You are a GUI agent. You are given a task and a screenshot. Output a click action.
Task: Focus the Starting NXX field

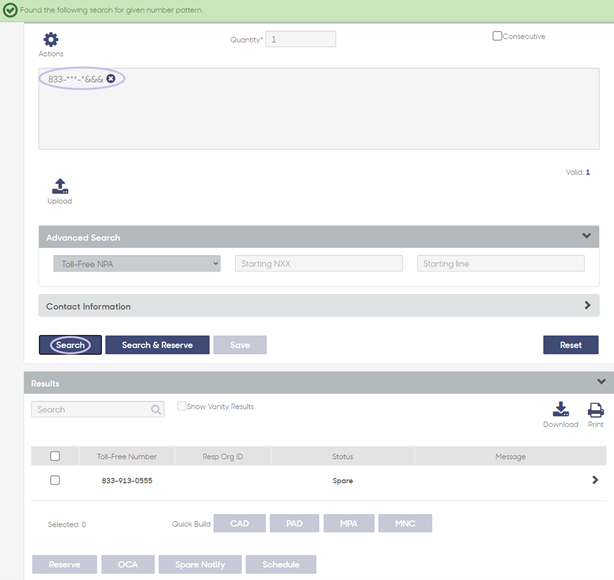coord(319,264)
